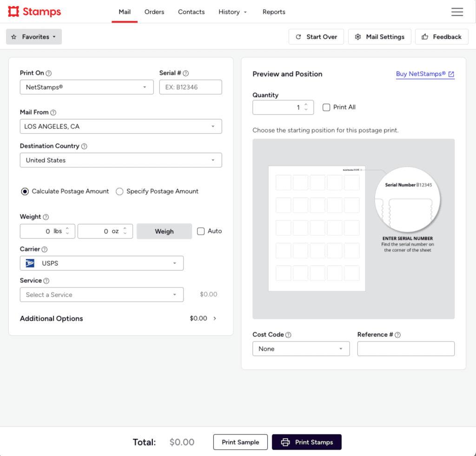Follow the Buy NetStamps link
Screen dimensions: 476x456
pyautogui.click(x=425, y=74)
